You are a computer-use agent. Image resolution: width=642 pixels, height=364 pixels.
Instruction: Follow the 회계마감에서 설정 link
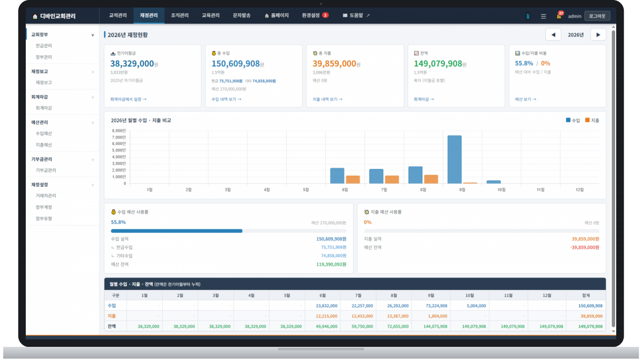pyautogui.click(x=128, y=99)
